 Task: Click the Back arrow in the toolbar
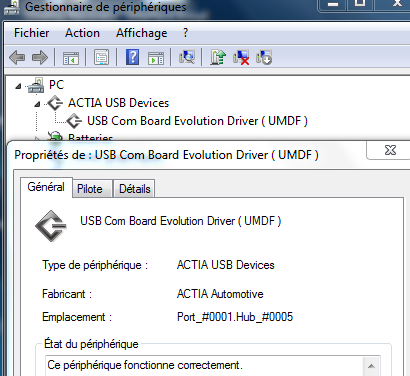pos(17,58)
